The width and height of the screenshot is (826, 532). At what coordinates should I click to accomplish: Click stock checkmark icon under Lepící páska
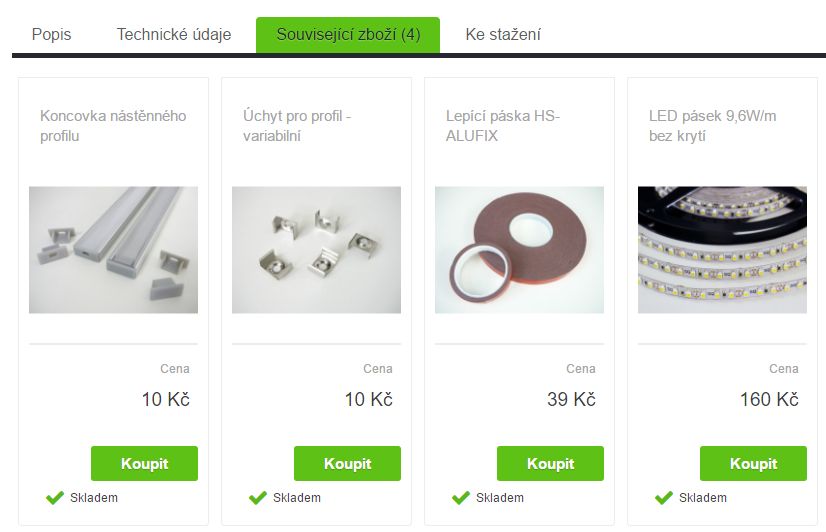pos(460,497)
